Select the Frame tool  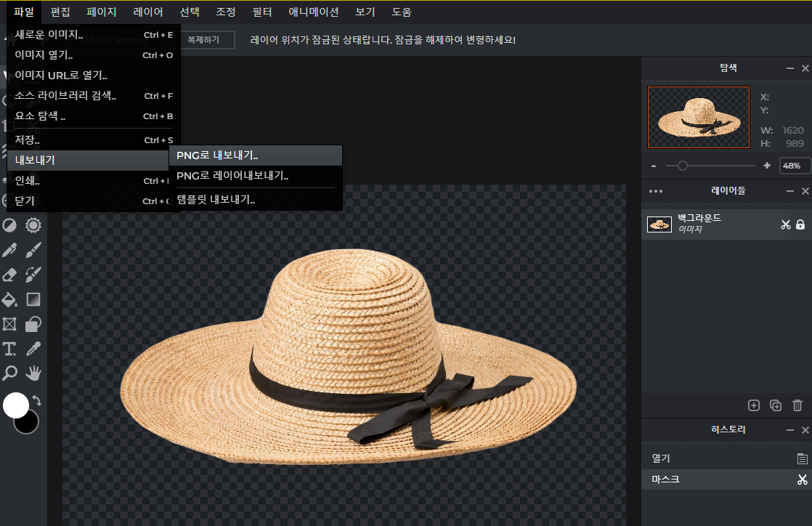9,325
